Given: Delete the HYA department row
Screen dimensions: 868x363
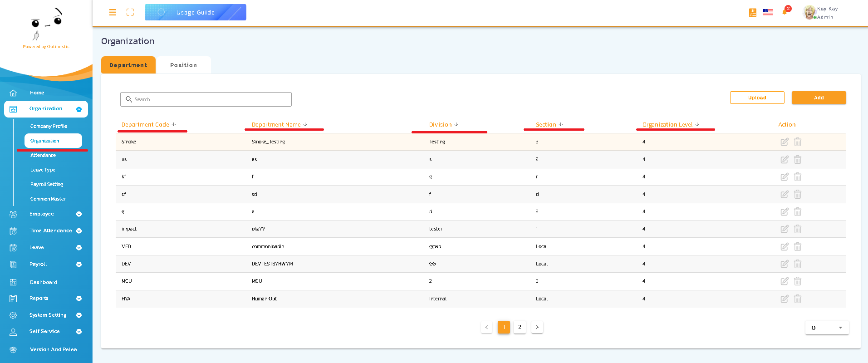Looking at the screenshot, I should tap(798, 299).
